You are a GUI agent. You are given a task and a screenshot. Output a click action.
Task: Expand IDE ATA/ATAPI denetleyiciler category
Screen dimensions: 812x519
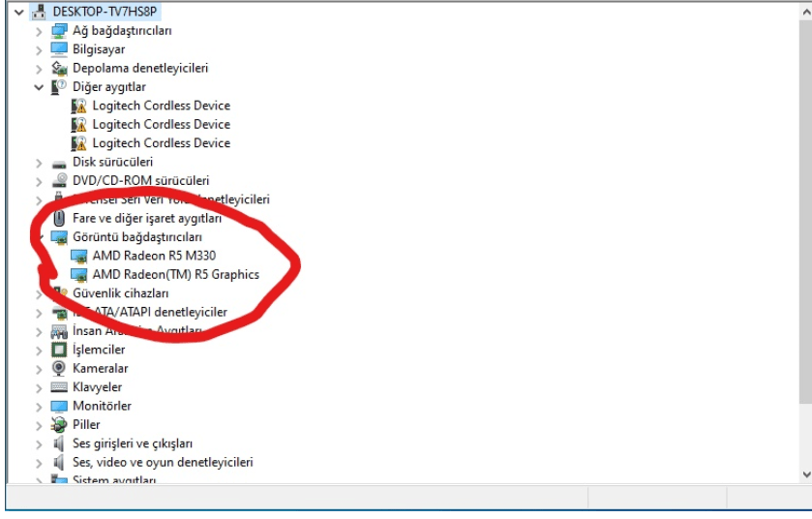pos(39,313)
